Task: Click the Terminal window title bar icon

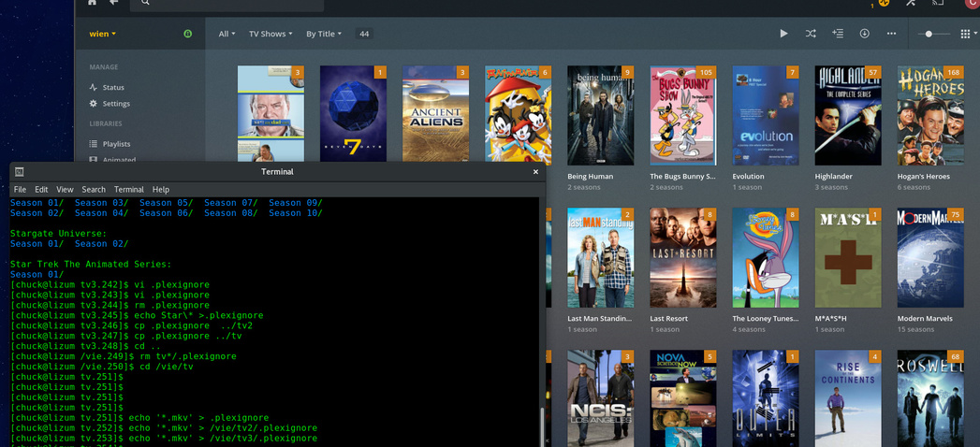Action: (20, 172)
